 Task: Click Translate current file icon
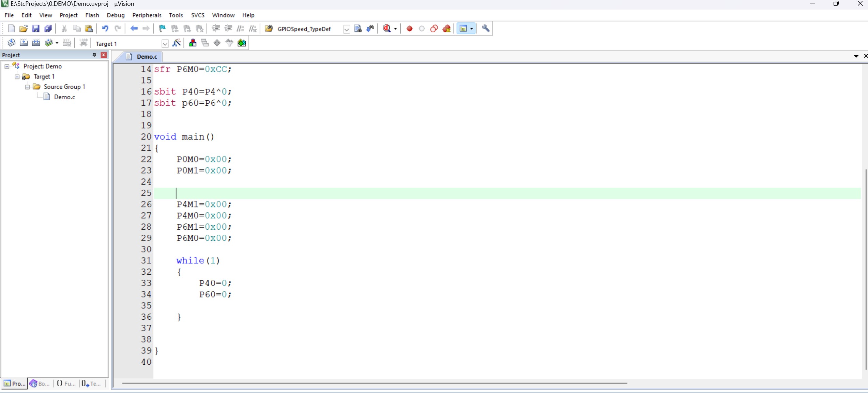tap(11, 43)
